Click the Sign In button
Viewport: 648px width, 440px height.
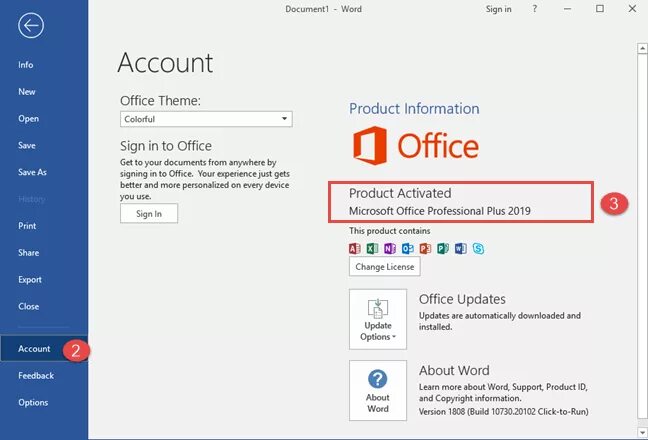click(x=149, y=213)
